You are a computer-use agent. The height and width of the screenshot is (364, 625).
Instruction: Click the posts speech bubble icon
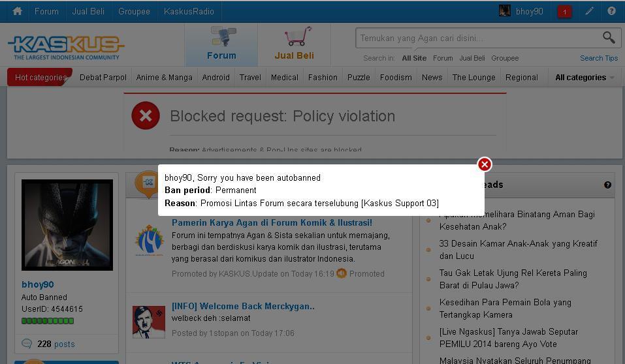tap(27, 344)
